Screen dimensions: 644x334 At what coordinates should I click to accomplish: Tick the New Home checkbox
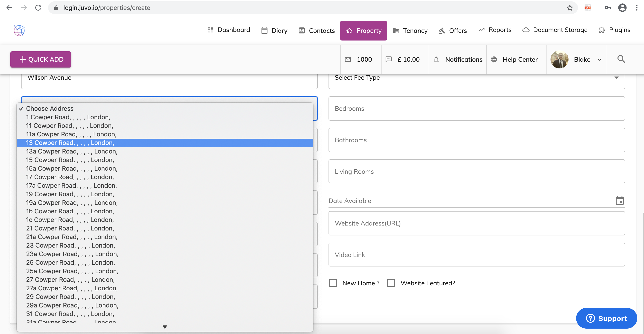333,283
